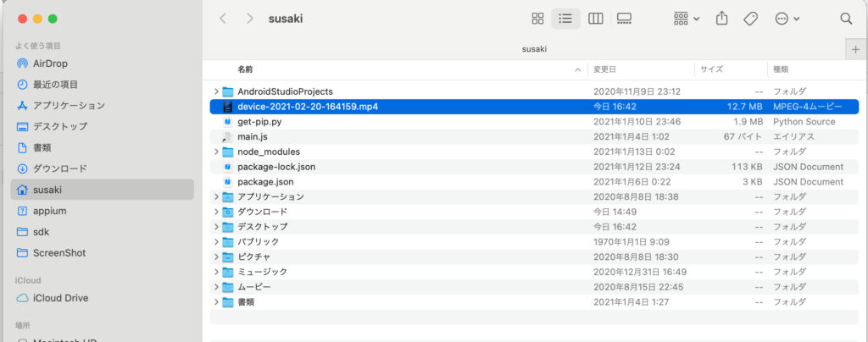The height and width of the screenshot is (342, 868).
Task: Select the package.json file
Action: [534, 182]
